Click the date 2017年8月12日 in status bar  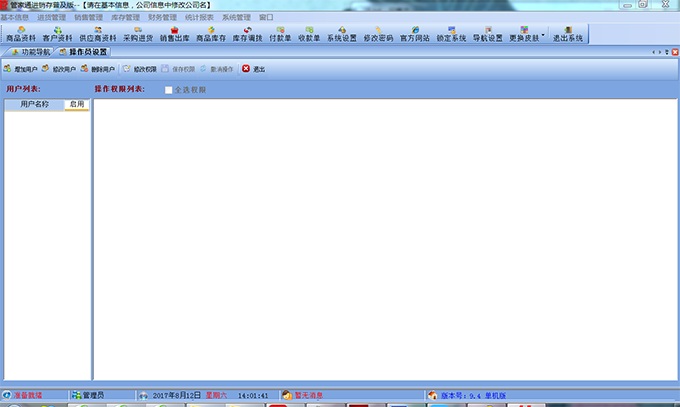tap(177, 395)
